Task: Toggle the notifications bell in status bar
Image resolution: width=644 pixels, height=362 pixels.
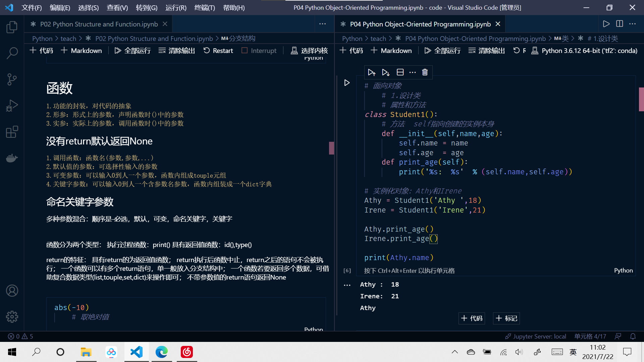Action: 633,336
